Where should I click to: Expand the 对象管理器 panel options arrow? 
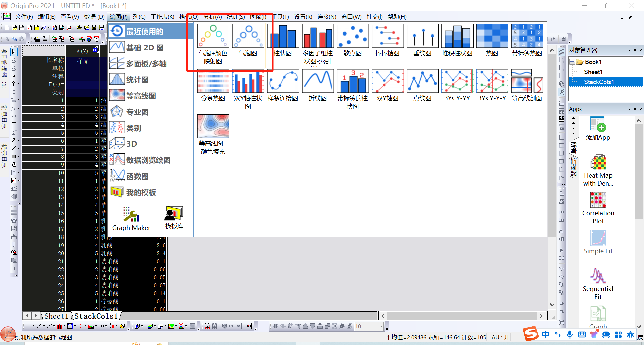click(x=629, y=50)
